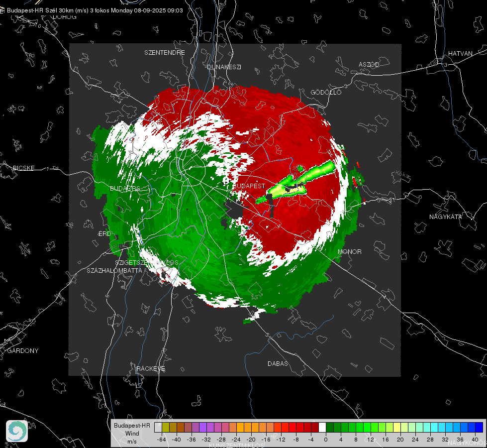Click the '28' legend scale value

[430, 440]
